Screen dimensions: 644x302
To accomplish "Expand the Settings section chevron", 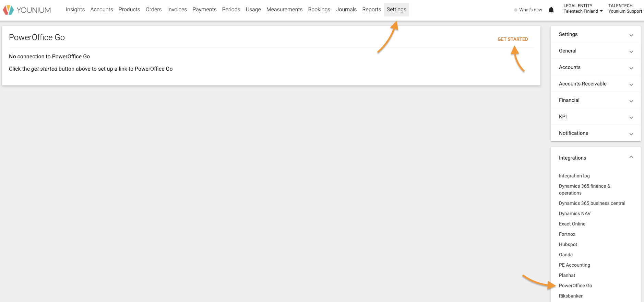I will pos(631,35).
